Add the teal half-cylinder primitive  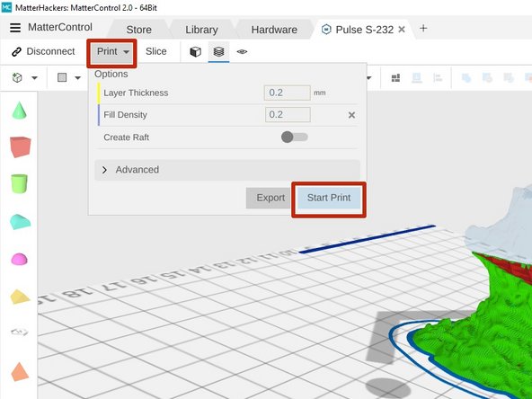point(20,222)
